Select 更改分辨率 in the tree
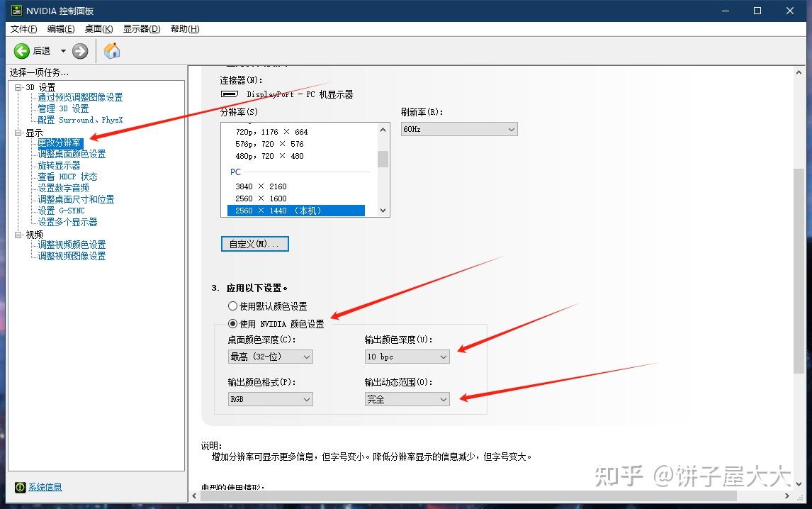Image resolution: width=812 pixels, height=509 pixels. 60,143
